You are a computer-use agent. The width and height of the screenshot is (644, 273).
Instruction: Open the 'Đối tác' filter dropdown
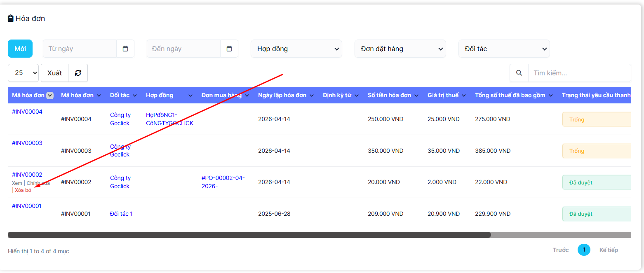[504, 49]
